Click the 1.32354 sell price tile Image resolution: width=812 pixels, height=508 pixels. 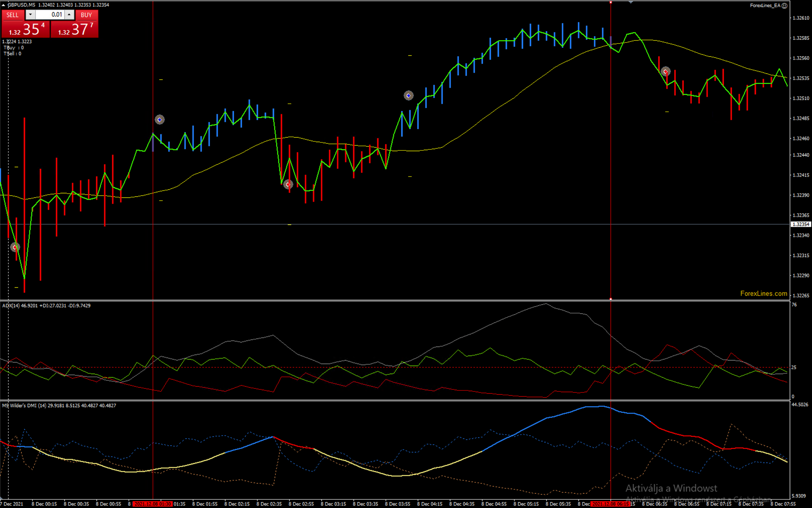25,29
